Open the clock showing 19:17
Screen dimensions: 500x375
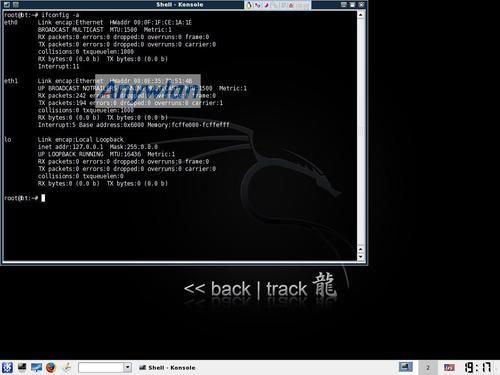478,367
